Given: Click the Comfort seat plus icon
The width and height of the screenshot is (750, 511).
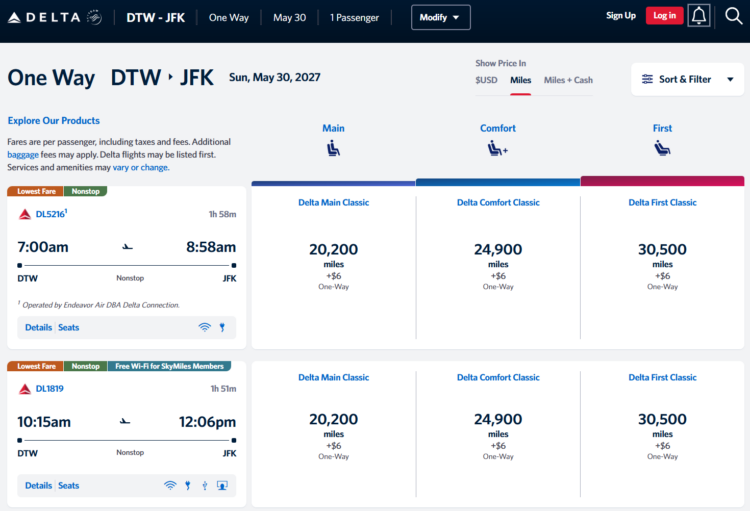Looking at the screenshot, I should click(497, 148).
